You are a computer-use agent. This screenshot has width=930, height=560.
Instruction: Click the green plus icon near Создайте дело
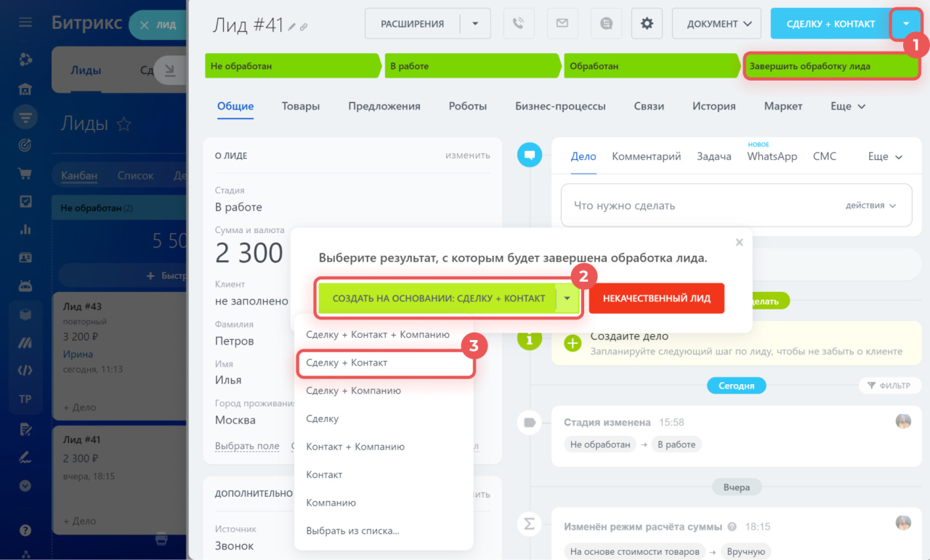(x=573, y=343)
